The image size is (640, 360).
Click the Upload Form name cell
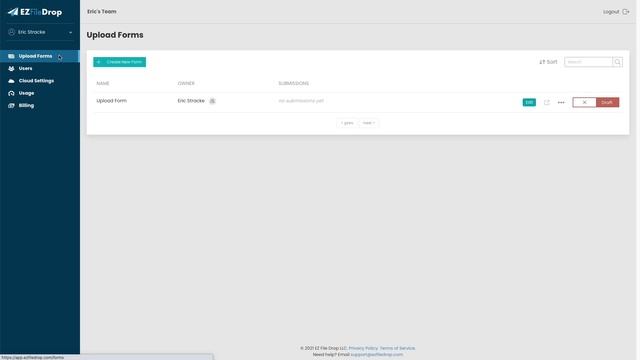click(x=111, y=101)
